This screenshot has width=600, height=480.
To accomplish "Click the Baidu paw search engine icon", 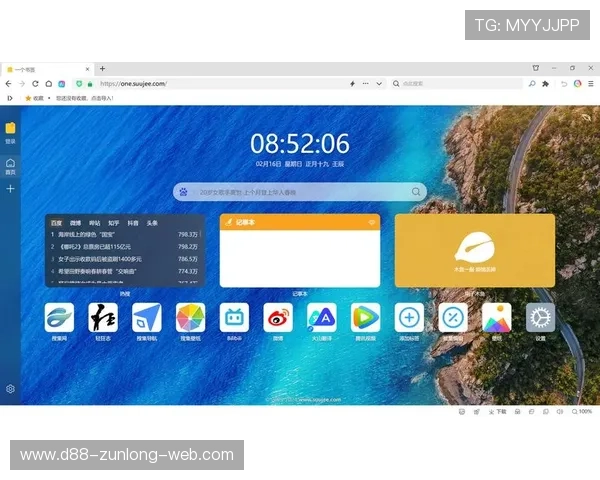I will point(184,192).
